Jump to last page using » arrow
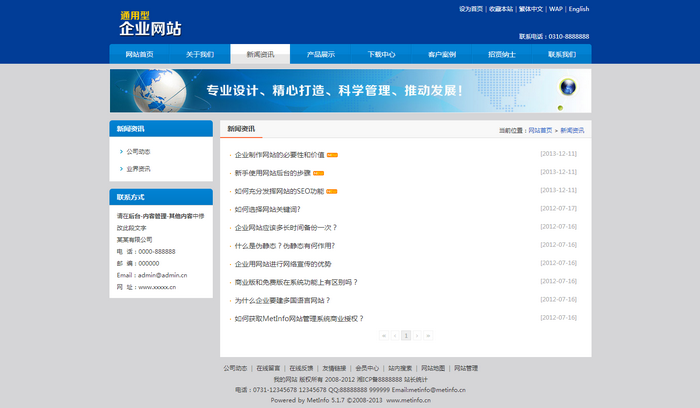 [x=429, y=336]
